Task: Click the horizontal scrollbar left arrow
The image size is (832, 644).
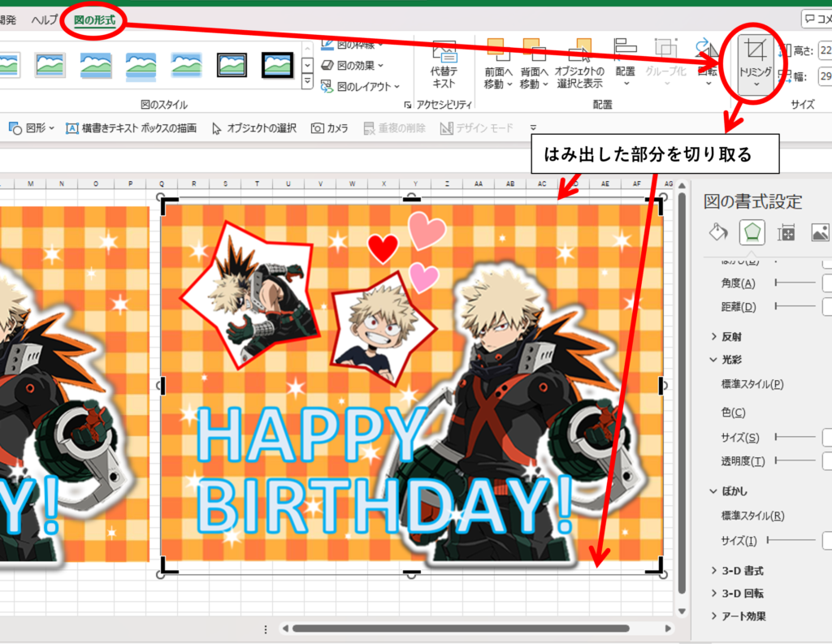Action: point(285,629)
